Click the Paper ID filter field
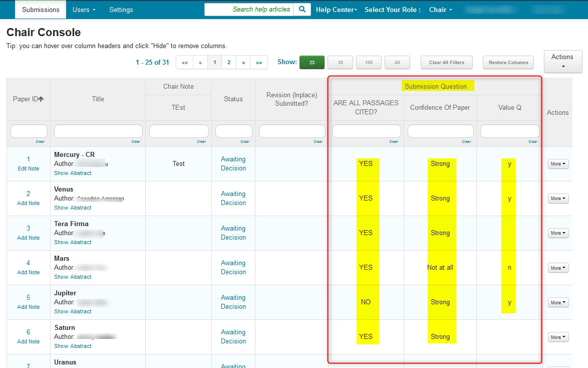Viewport: 588px width, 368px height. click(29, 131)
